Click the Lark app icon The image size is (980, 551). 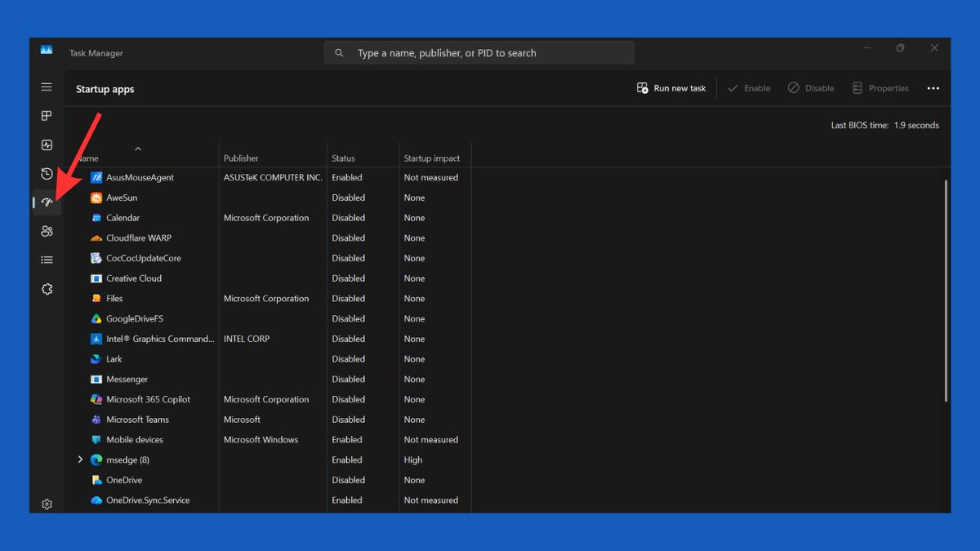[x=96, y=359]
